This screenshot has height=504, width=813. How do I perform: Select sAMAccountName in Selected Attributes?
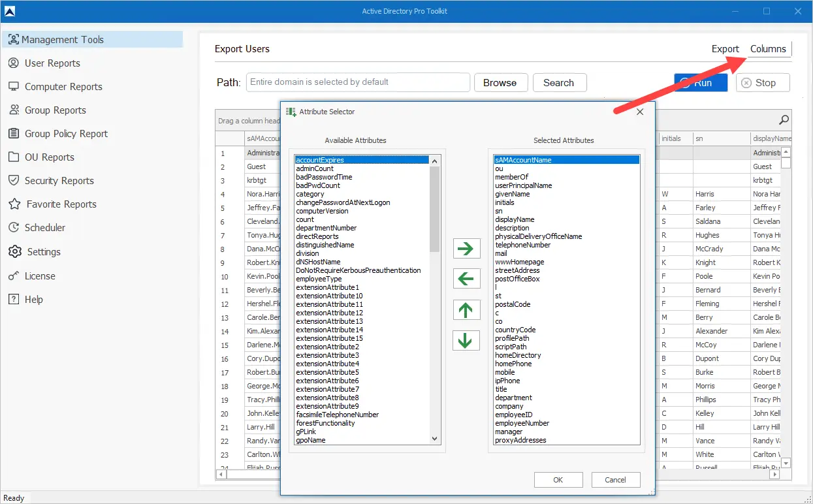[x=567, y=160]
